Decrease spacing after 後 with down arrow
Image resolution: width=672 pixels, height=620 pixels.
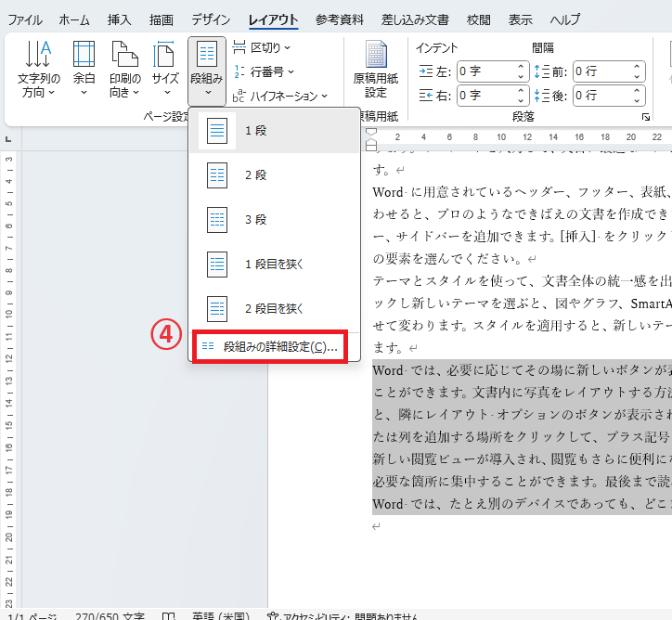[x=637, y=100]
